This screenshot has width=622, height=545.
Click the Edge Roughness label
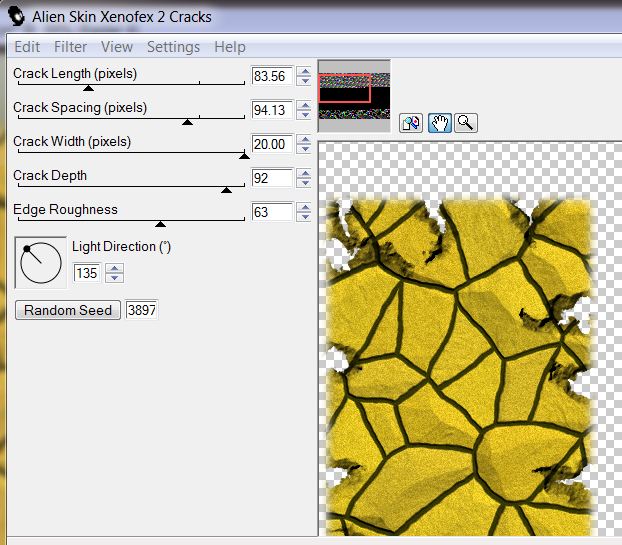65,209
